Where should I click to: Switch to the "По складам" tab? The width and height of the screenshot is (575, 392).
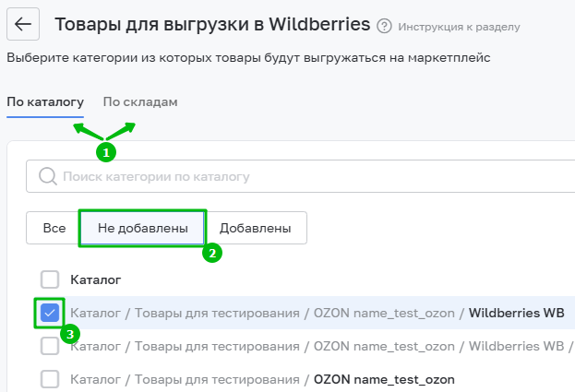point(140,101)
